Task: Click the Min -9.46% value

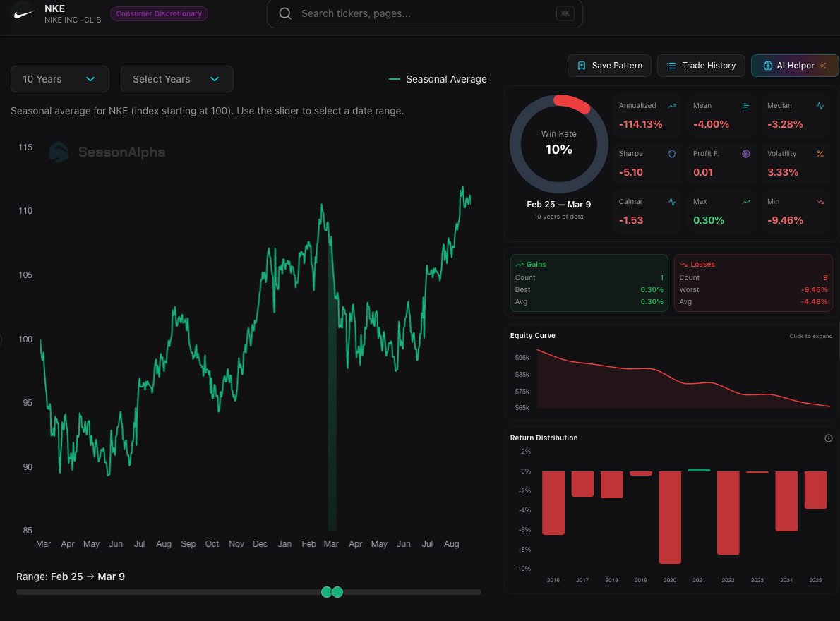Action: (x=785, y=221)
